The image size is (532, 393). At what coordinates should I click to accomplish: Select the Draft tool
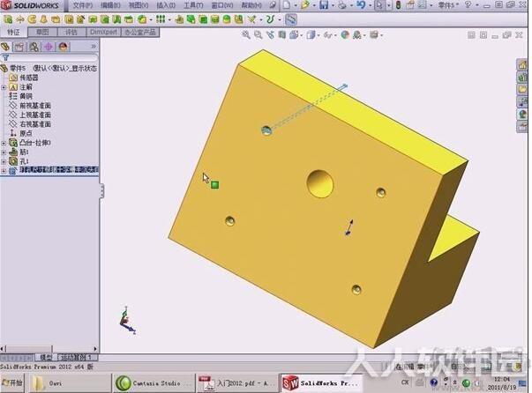click(191, 19)
